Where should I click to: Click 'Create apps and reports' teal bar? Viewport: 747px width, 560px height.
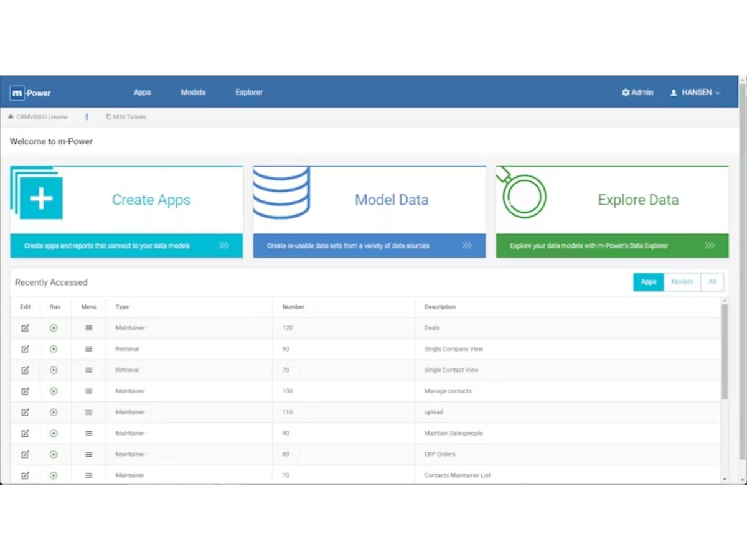(126, 246)
